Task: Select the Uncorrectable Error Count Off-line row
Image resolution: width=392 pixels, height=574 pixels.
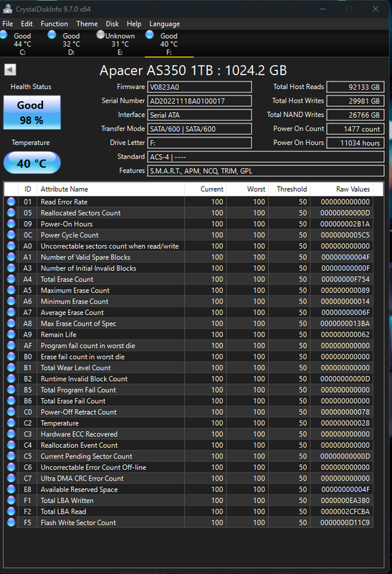Action: [188, 467]
